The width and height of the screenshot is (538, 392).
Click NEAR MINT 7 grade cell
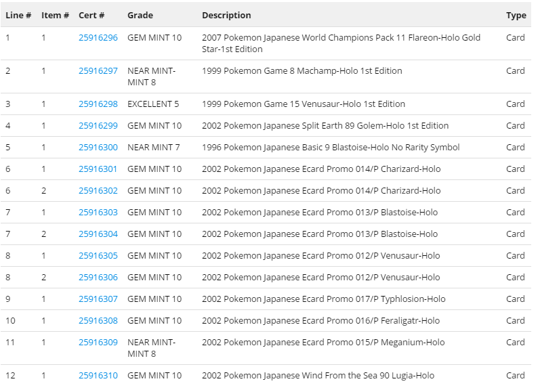coord(153,148)
